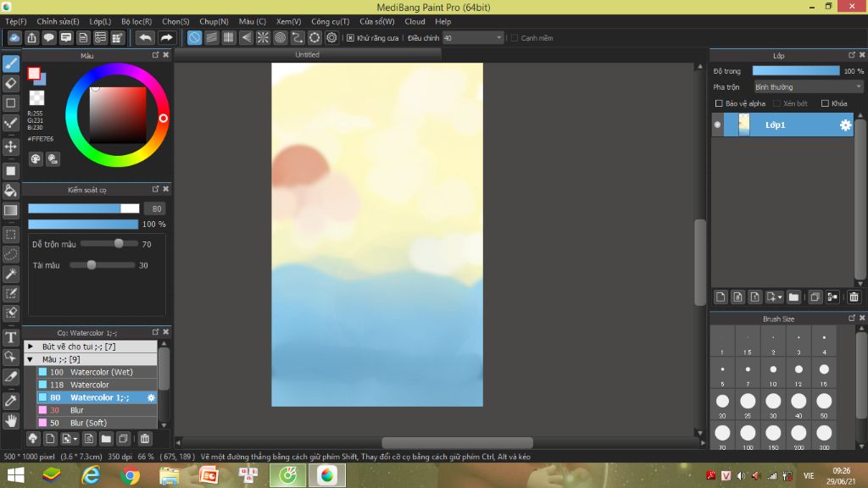Click the Lớp1 layer thumbnail

click(x=743, y=125)
